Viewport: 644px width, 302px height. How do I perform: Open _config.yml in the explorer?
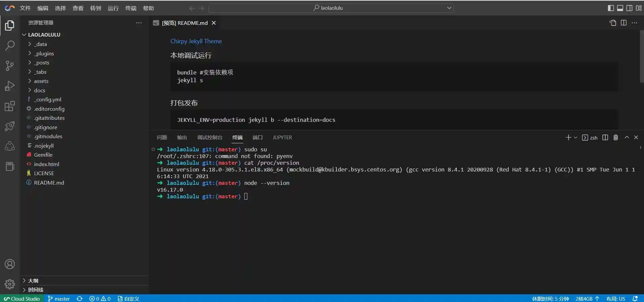point(47,100)
